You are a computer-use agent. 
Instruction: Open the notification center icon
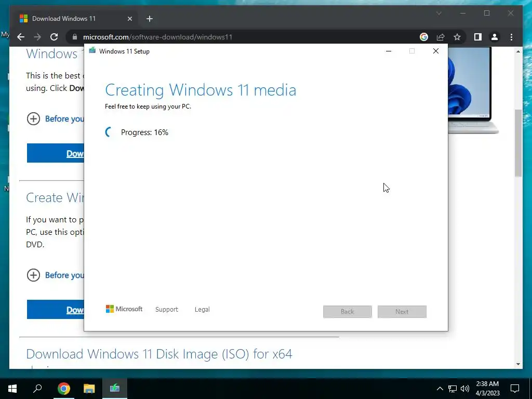pos(515,389)
